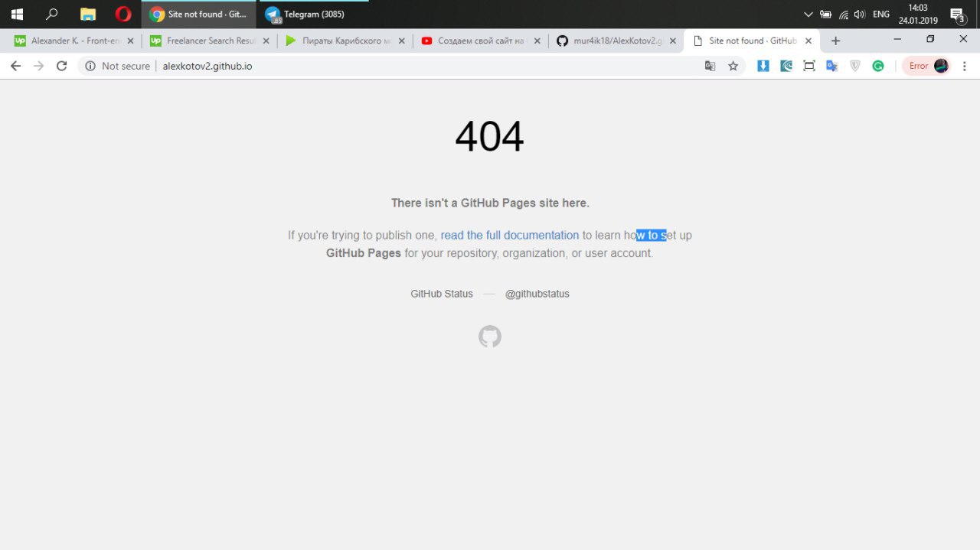Switch the ENG input language

[x=881, y=14]
